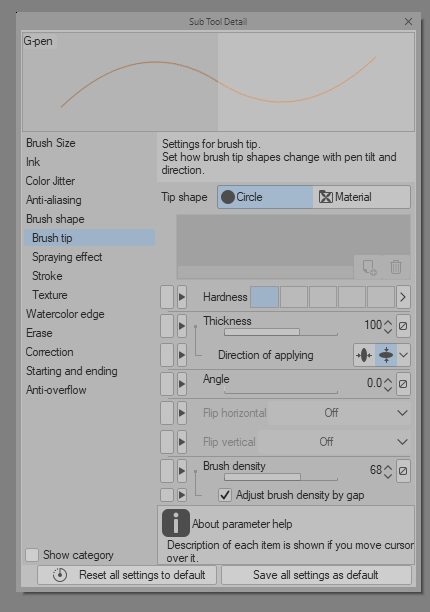Toggle Flip vertical display checkbox

point(167,442)
